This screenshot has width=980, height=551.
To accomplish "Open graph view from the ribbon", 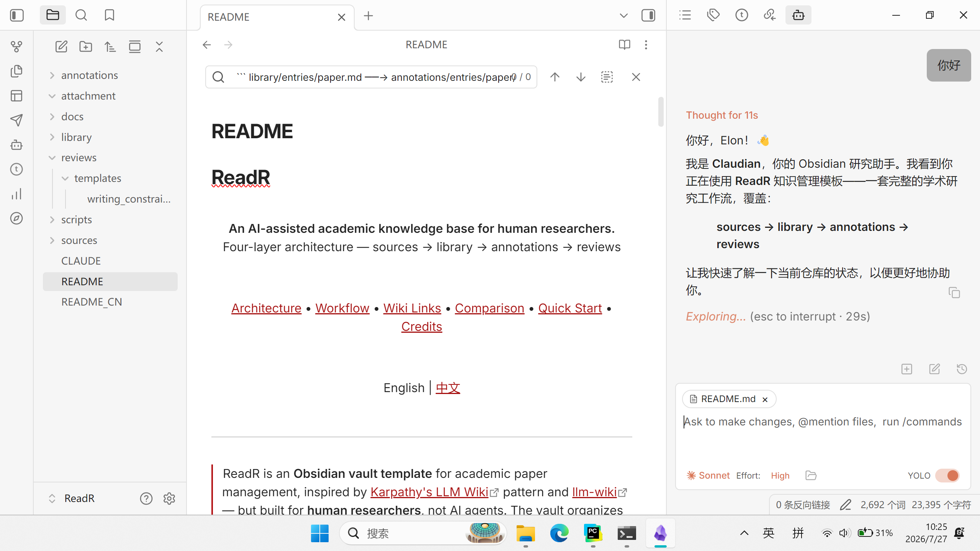I will (16, 47).
